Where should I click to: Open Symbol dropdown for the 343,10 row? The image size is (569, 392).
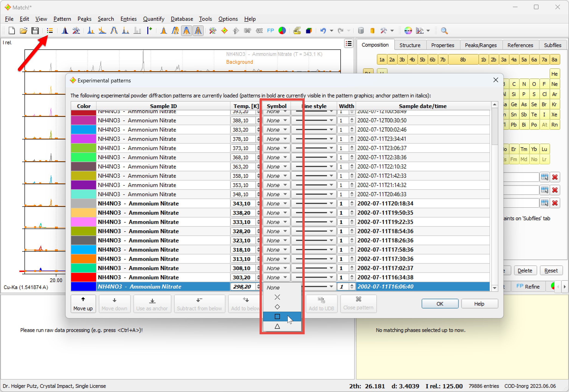coord(277,204)
